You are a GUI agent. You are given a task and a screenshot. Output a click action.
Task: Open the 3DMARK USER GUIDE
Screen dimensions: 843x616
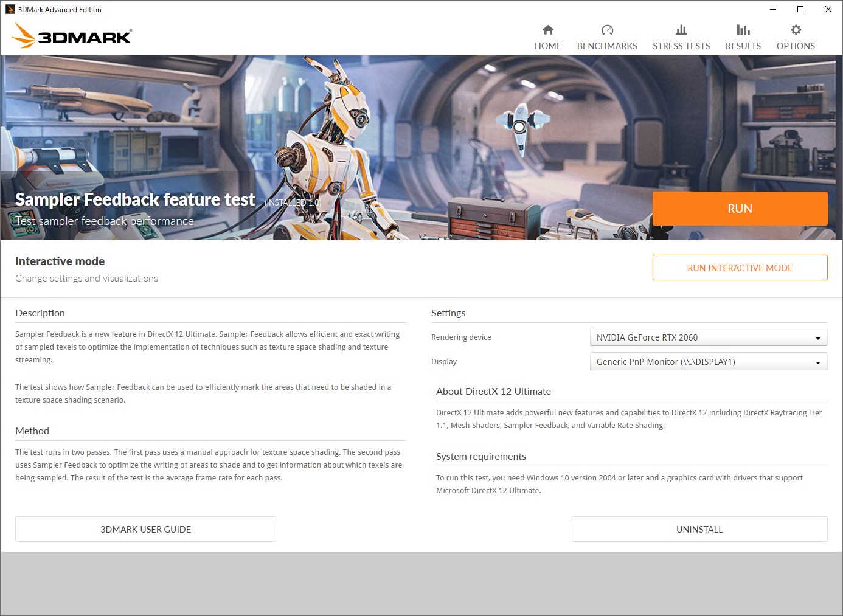145,529
